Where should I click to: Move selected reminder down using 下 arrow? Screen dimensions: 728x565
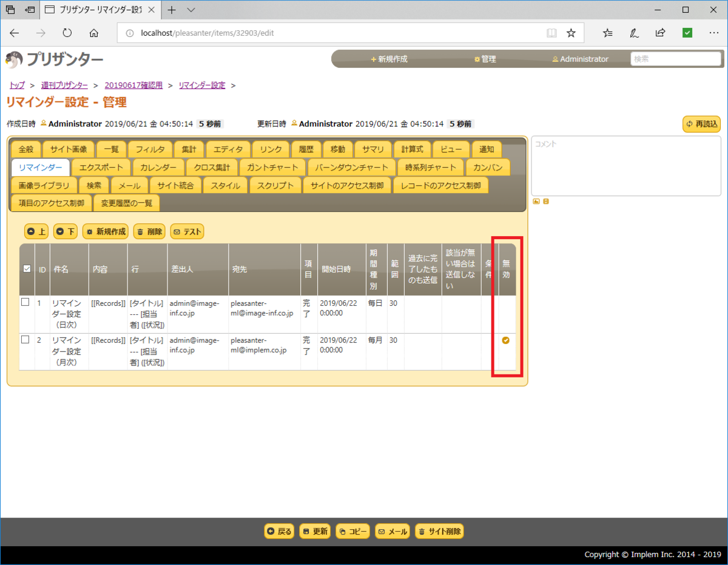pyautogui.click(x=65, y=231)
